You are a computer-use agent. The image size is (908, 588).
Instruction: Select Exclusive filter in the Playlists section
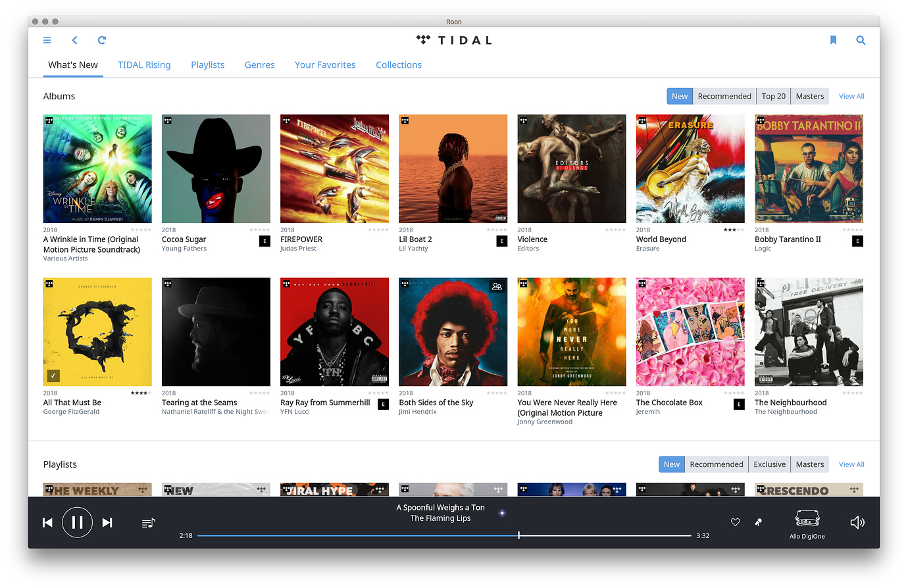click(769, 464)
